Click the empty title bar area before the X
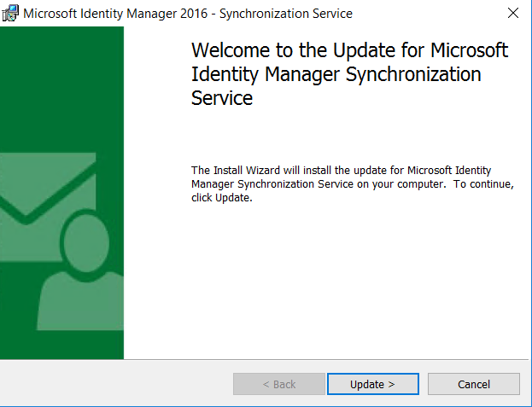Image resolution: width=532 pixels, height=407 pixels. [x=427, y=14]
